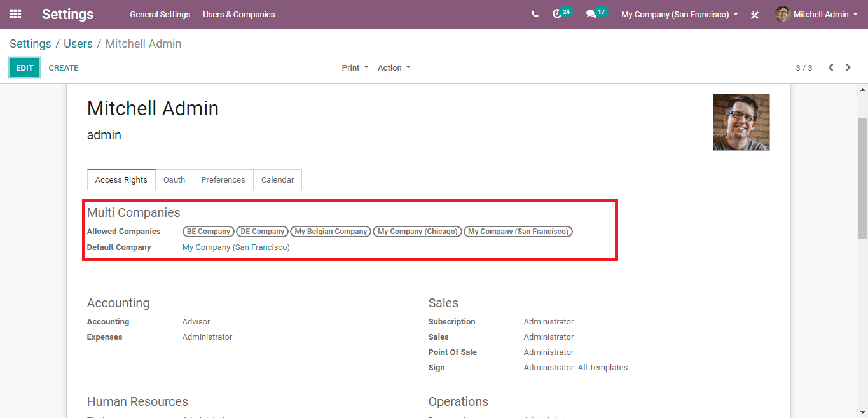Open Mitchell Admin user menu

click(817, 14)
